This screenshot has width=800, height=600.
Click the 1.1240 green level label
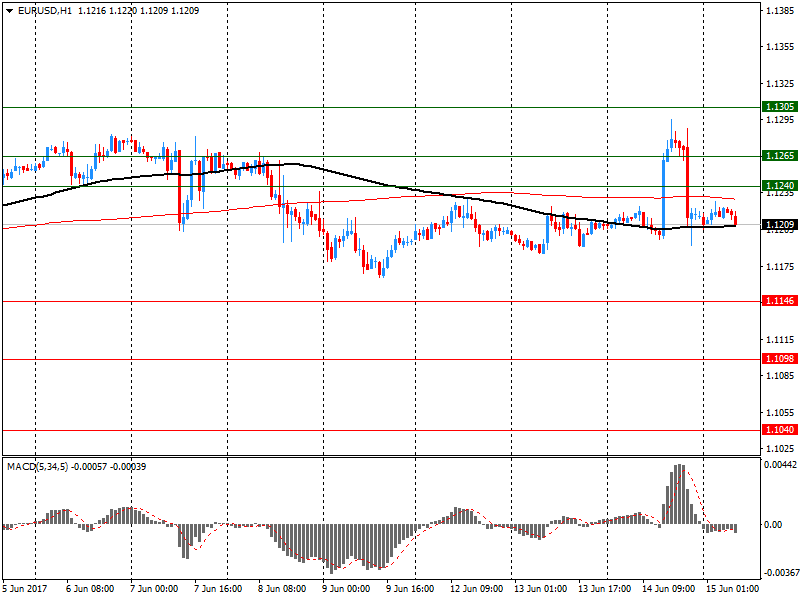(780, 186)
